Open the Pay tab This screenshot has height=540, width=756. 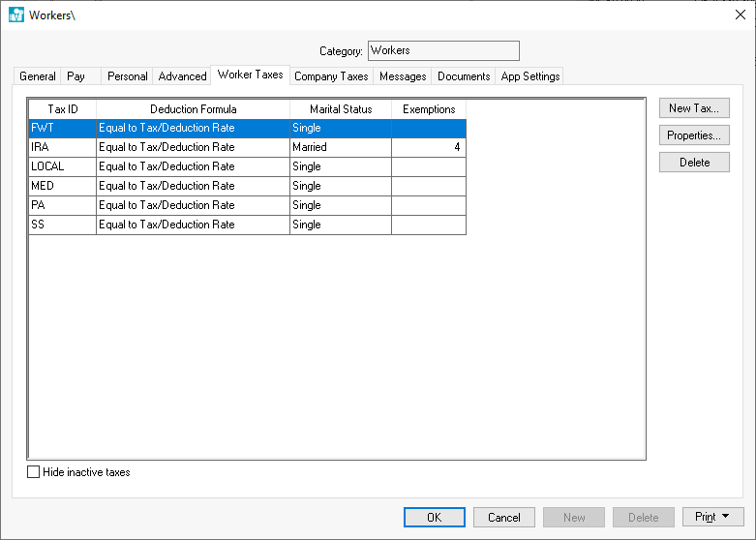76,76
